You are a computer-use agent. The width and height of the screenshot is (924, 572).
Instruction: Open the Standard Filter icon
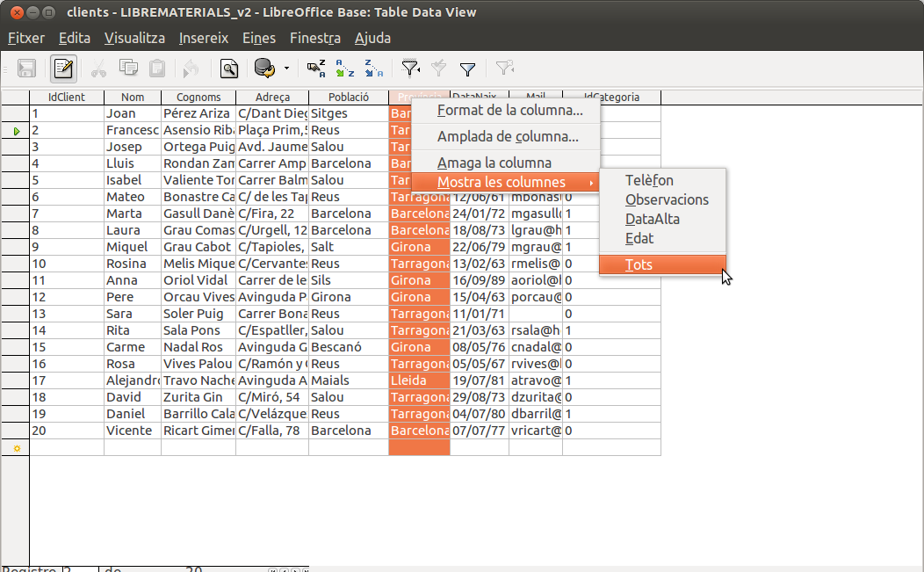468,68
